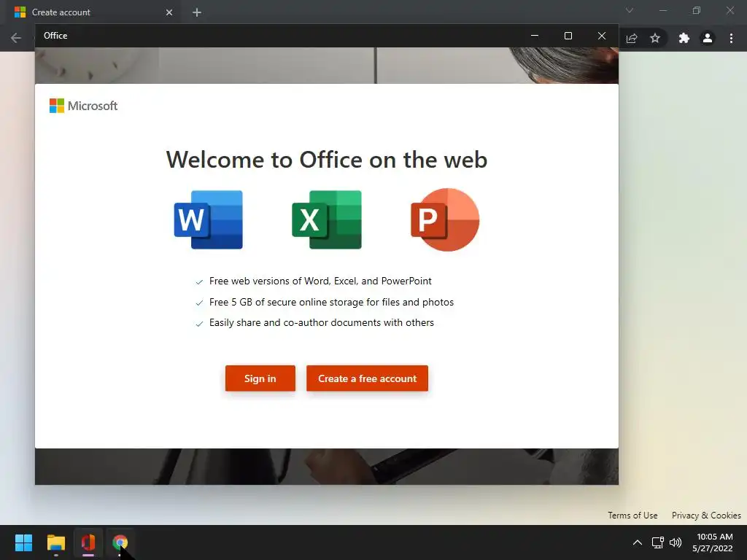Bookmark this page with the star icon
747x560 pixels.
pos(655,38)
